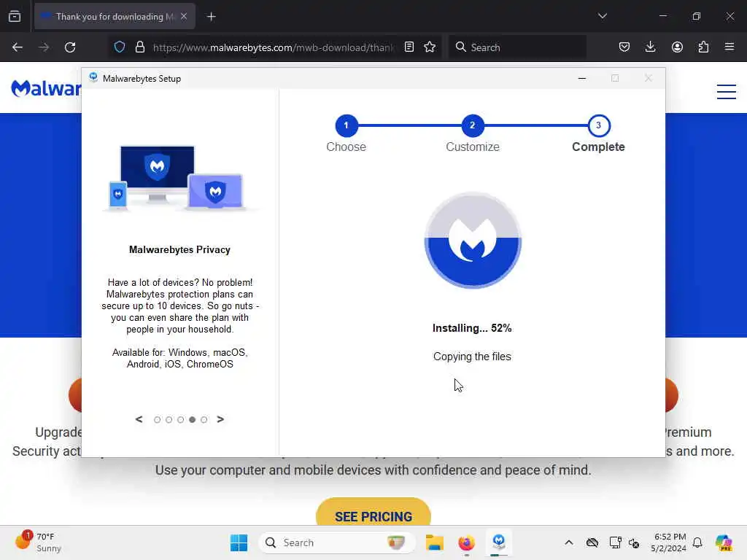Minimize the Malwarebytes Setup window

581,78
